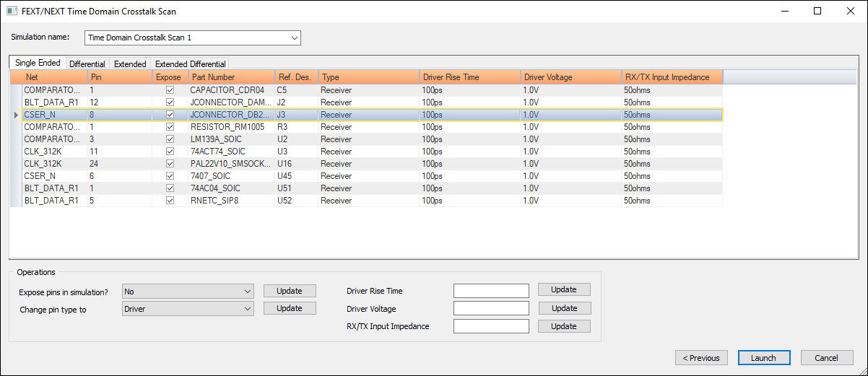This screenshot has height=376, width=868.
Task: Focus the RX/TX Input Impedance input field
Action: pyautogui.click(x=492, y=327)
